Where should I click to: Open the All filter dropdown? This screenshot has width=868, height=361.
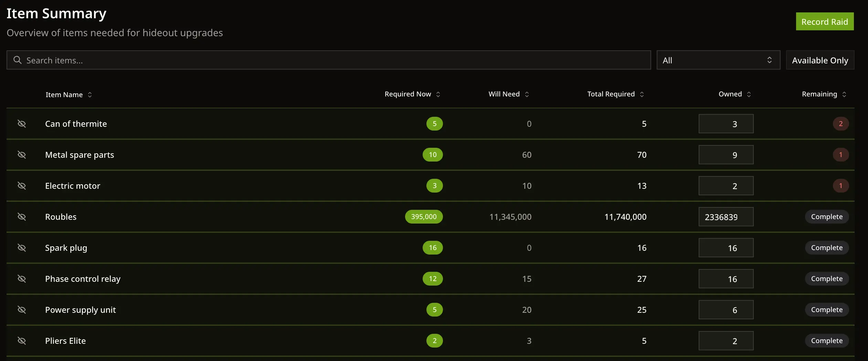click(x=718, y=60)
